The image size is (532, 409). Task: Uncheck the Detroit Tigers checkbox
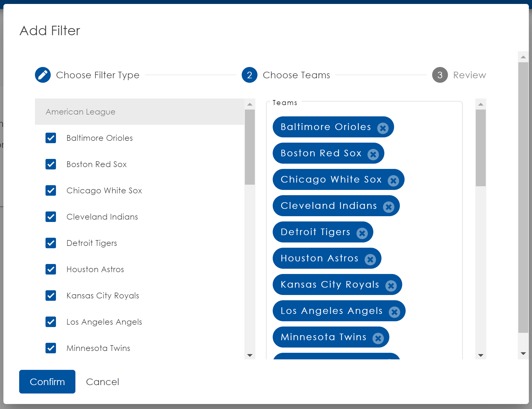51,243
